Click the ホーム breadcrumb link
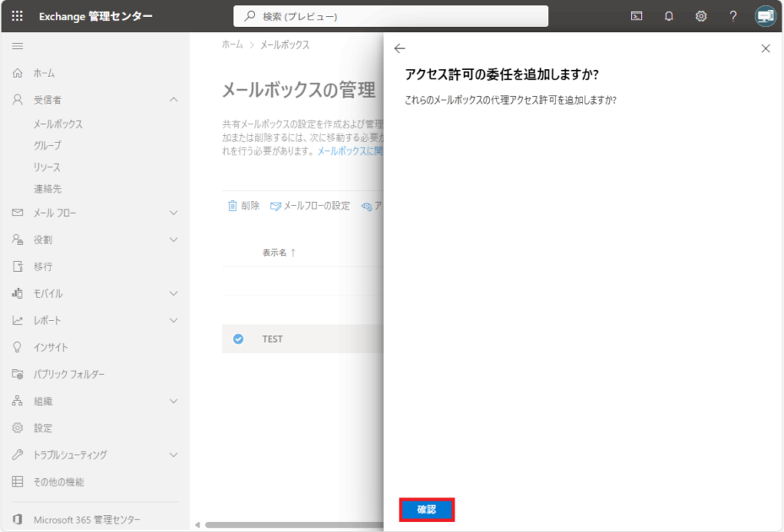 232,45
